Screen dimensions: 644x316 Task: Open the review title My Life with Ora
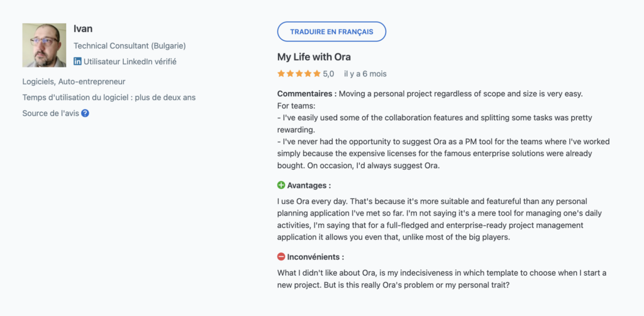pos(314,57)
